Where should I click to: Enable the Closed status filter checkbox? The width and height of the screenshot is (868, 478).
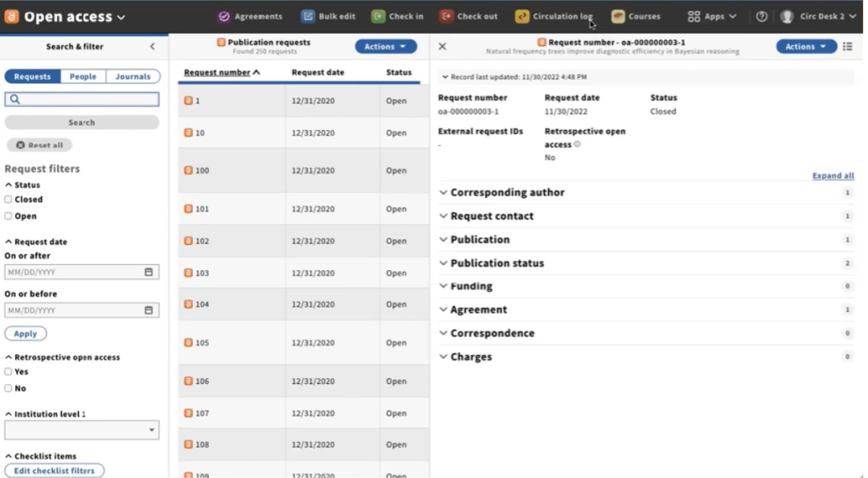click(x=9, y=199)
